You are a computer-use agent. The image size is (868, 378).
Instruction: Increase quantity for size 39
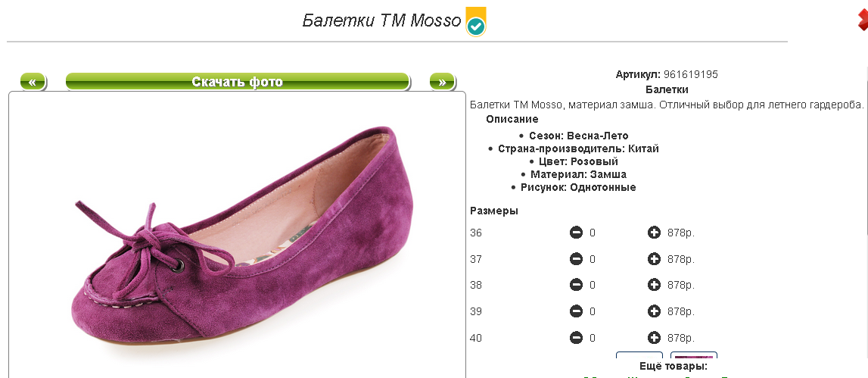pos(655,311)
